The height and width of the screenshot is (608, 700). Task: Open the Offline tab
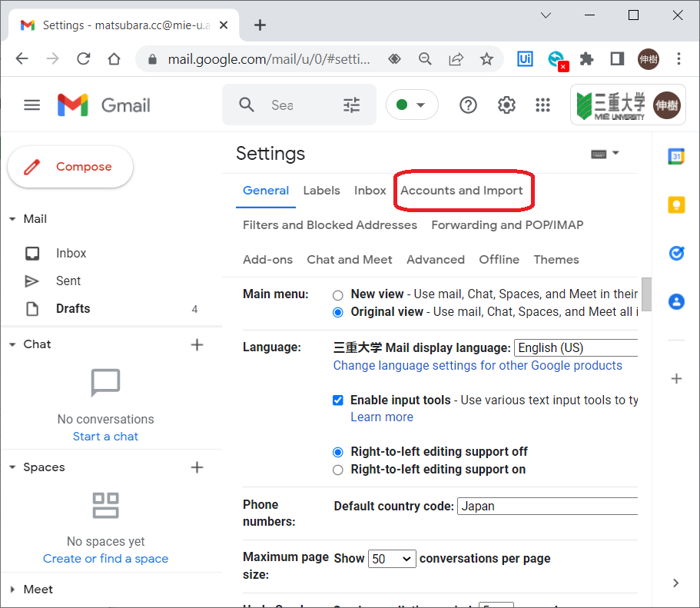[x=499, y=260]
